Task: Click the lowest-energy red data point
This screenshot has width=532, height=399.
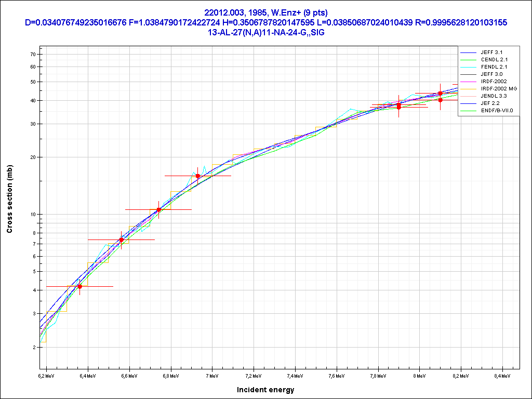Action: click(x=79, y=286)
